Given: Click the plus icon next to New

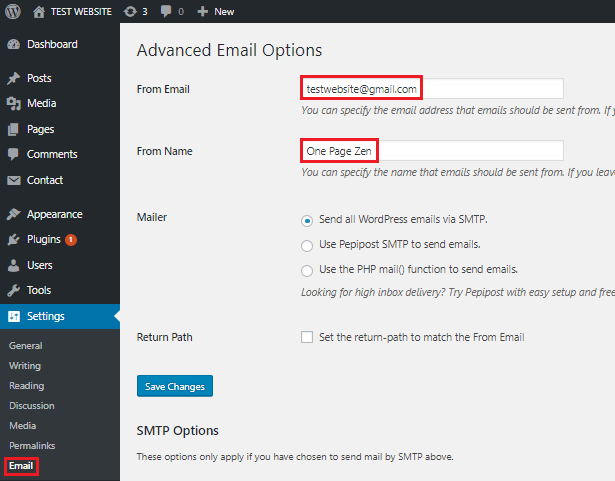Looking at the screenshot, I should (202, 12).
